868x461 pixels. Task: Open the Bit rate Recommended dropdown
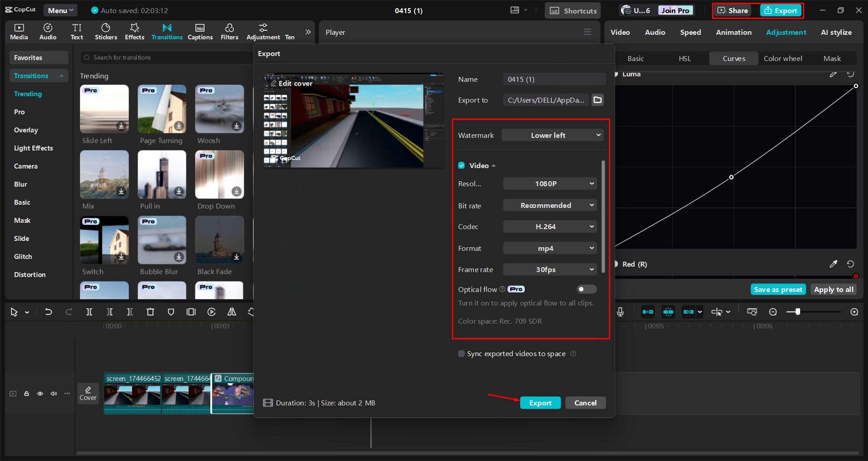(x=550, y=205)
